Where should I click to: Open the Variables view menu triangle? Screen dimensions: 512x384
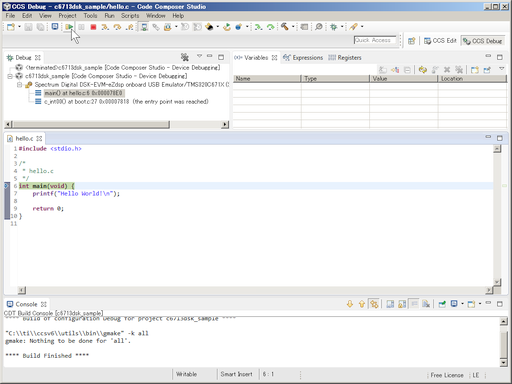click(x=502, y=69)
